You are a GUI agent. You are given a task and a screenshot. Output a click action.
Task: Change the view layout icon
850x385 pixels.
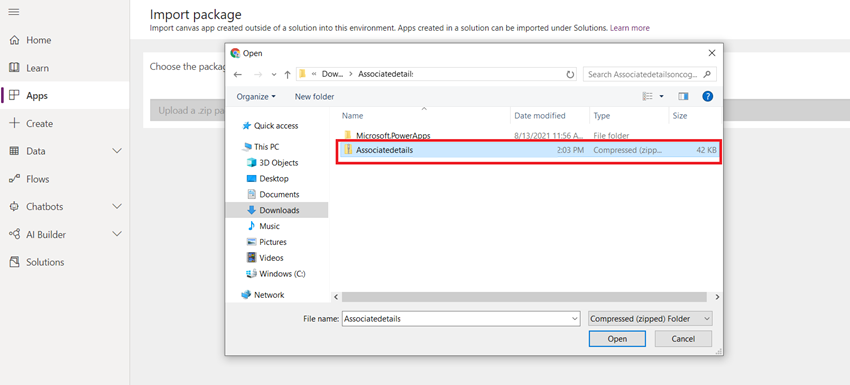tap(648, 97)
